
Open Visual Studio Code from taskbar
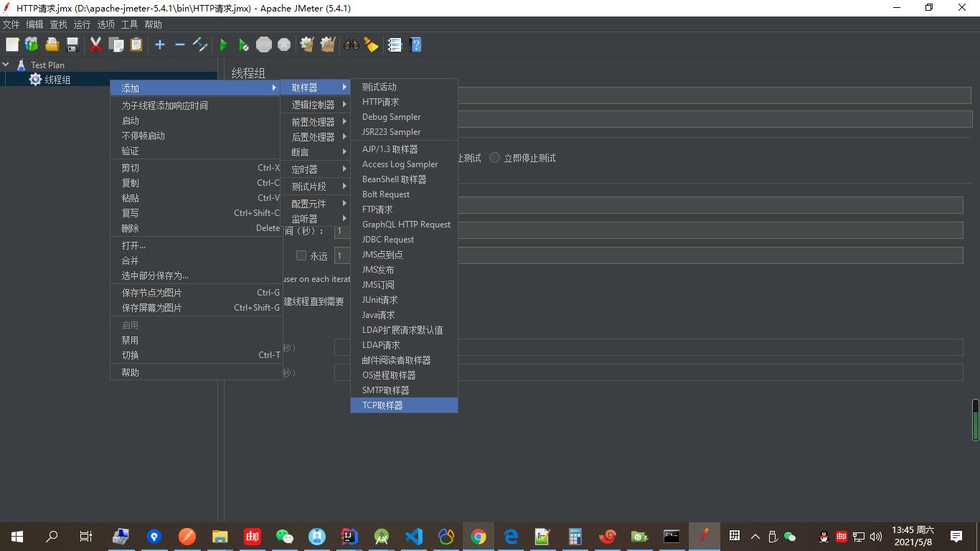click(x=413, y=537)
